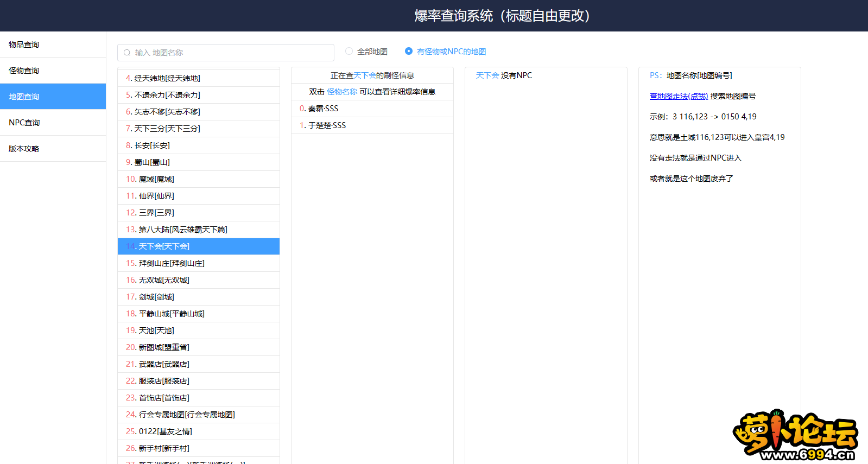Select map row 8. 长安[长安]
Image resolution: width=868 pixels, height=464 pixels.
pos(199,145)
